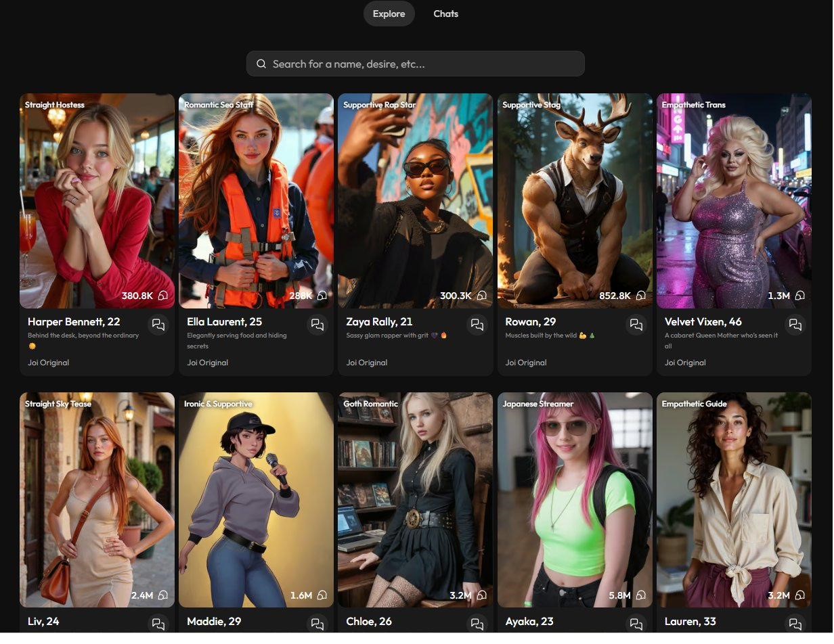
Task: Tap the chat icon for Rowan, 29
Action: [636, 325]
